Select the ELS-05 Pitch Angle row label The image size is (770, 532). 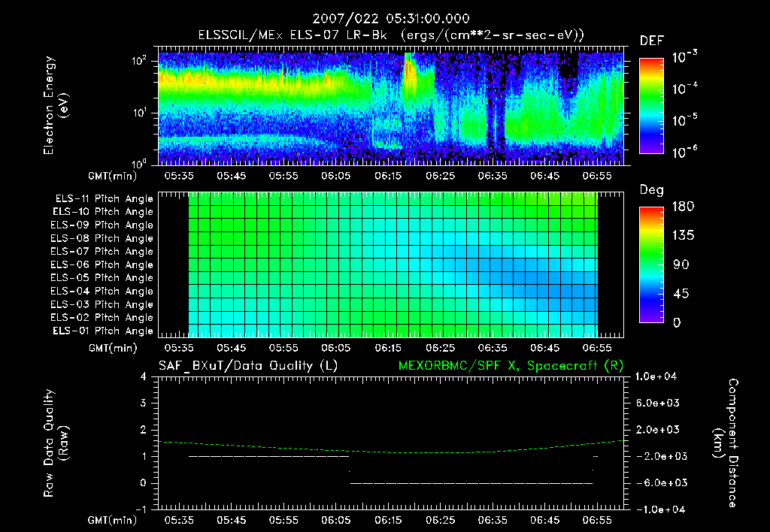pos(102,278)
